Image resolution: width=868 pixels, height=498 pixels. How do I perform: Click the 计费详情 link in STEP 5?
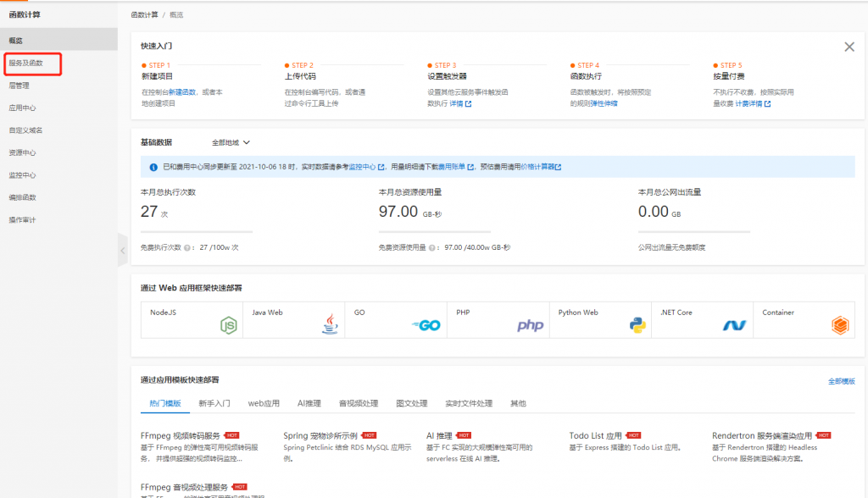[748, 104]
